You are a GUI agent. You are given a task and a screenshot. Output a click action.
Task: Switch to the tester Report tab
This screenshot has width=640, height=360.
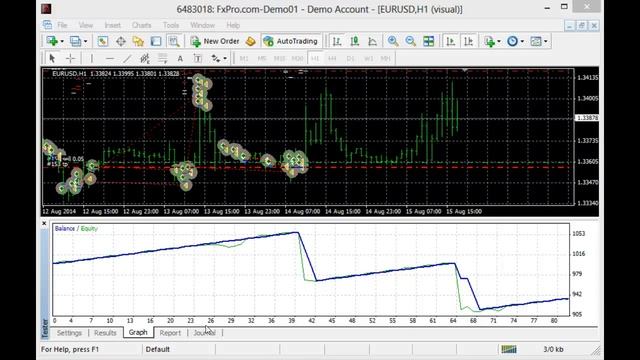click(x=170, y=333)
